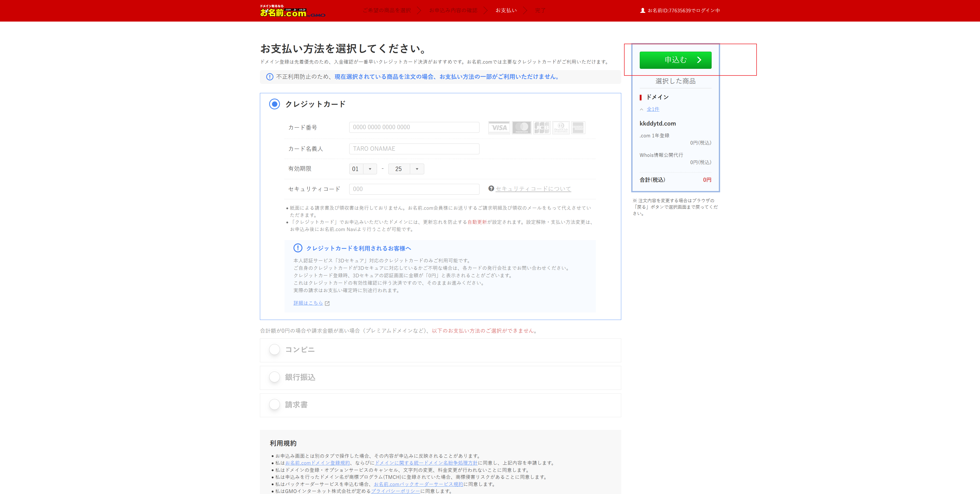Open ドメインに関する統一ドメイン名紛争処理方針 link
The image size is (980, 494).
(426, 463)
